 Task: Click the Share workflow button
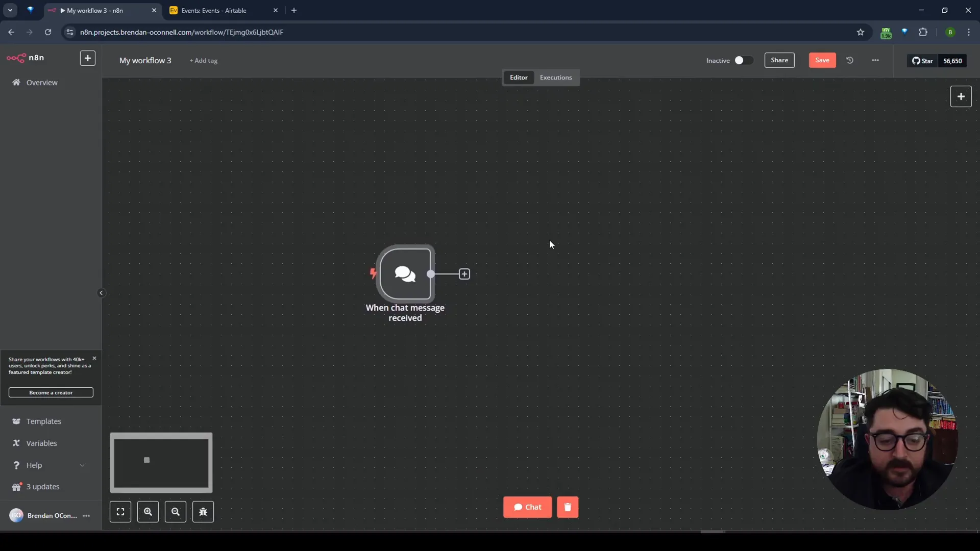780,60
